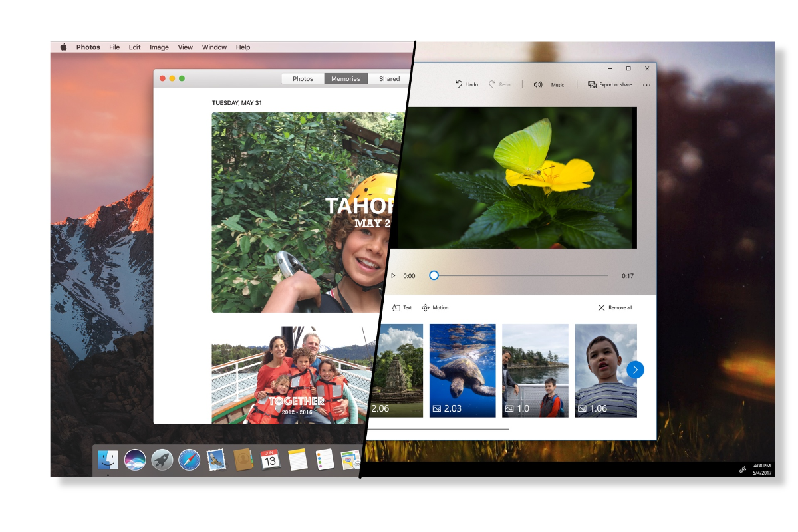The image size is (798, 532).
Task: Open Calendar showing June 13
Action: (x=270, y=459)
